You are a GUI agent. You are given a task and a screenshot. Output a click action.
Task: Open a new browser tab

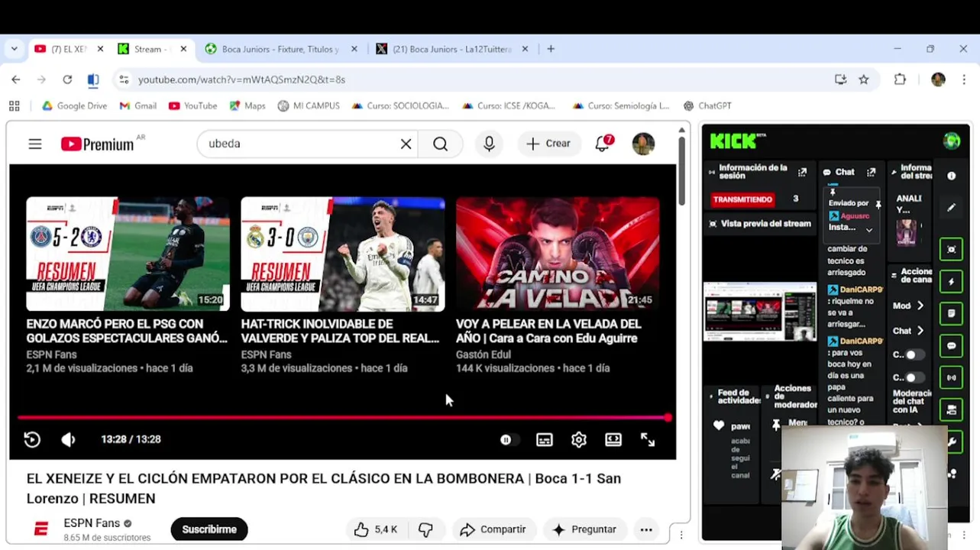[x=551, y=49]
